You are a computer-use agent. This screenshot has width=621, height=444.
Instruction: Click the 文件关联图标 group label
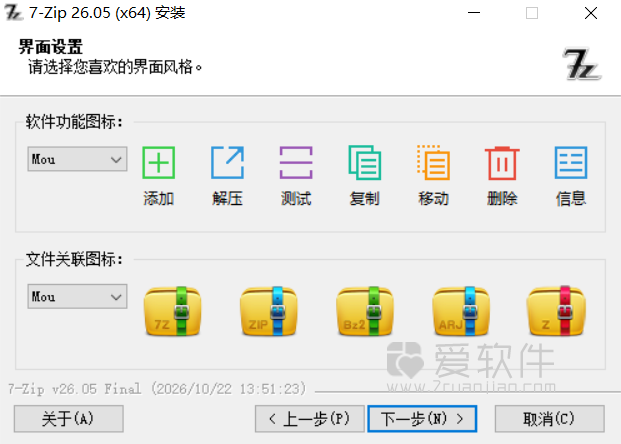click(74, 259)
